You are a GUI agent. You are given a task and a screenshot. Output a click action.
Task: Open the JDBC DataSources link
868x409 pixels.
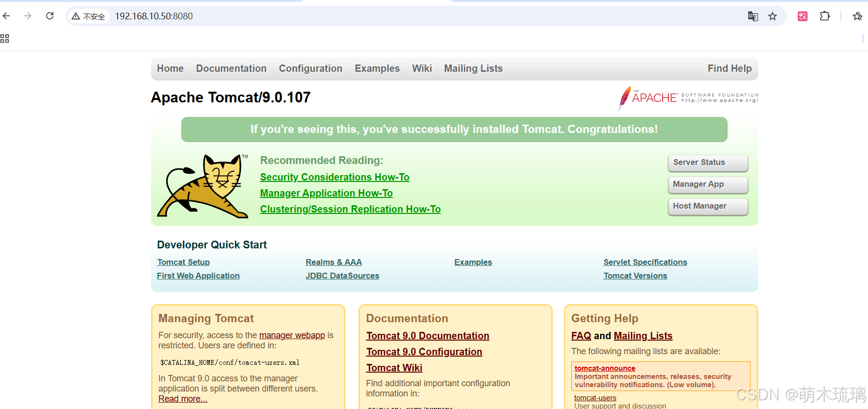pos(342,276)
